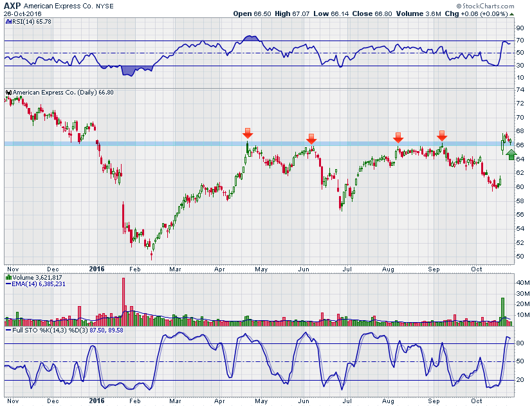Click the 60 price axis label
The image size is (532, 407).
[520, 187]
